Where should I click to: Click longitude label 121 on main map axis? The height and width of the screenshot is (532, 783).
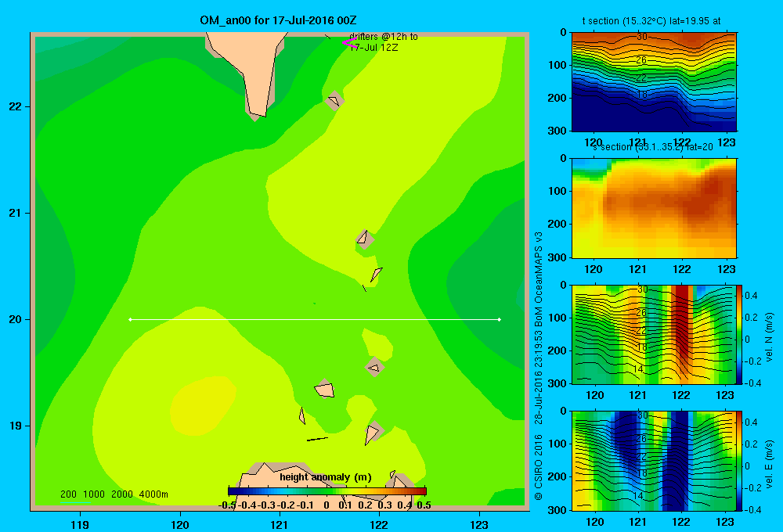tap(280, 524)
